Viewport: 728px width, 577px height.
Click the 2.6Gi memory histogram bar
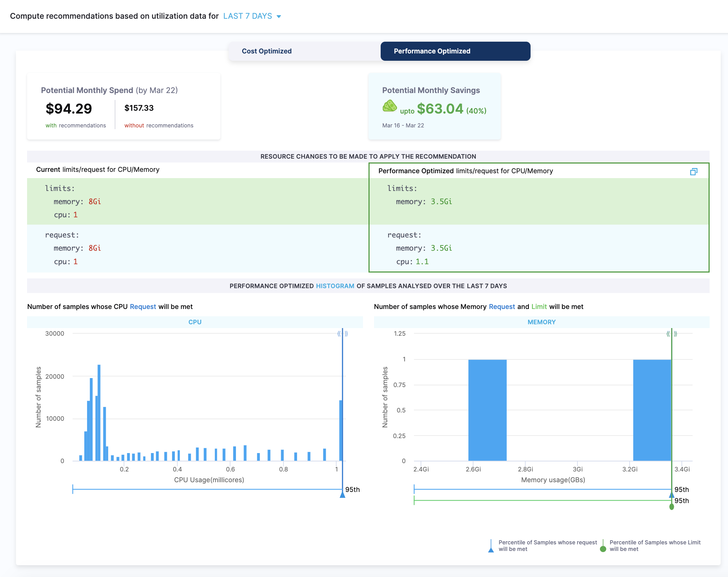487,410
